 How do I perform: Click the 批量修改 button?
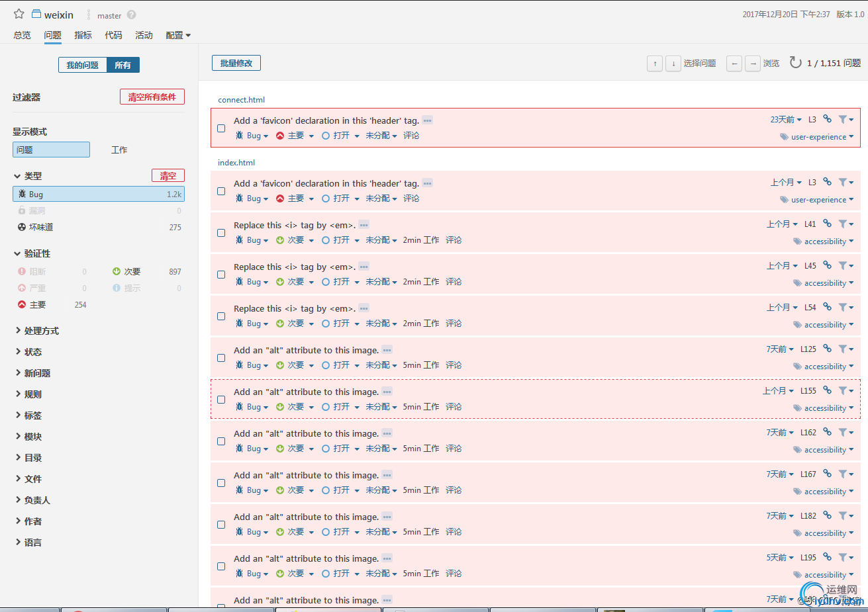pos(236,63)
